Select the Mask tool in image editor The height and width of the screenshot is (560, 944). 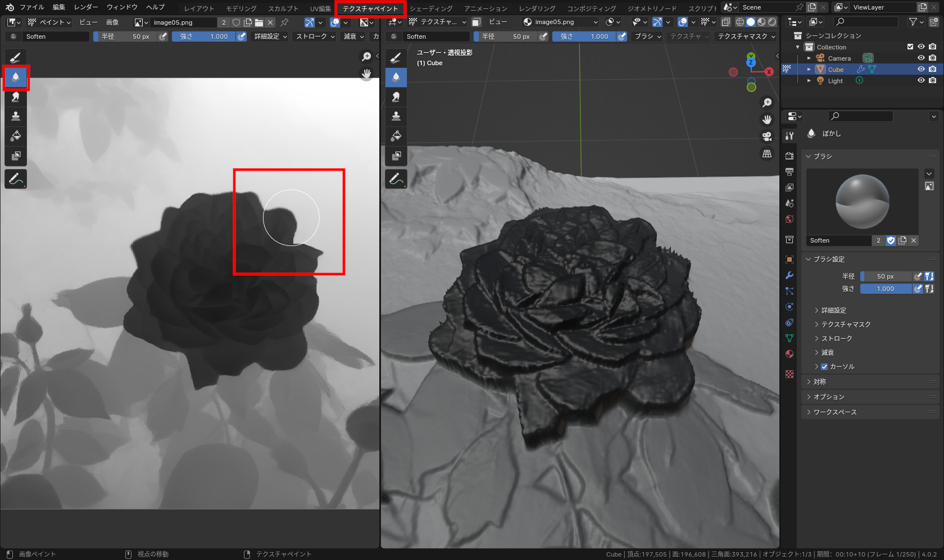point(16,156)
